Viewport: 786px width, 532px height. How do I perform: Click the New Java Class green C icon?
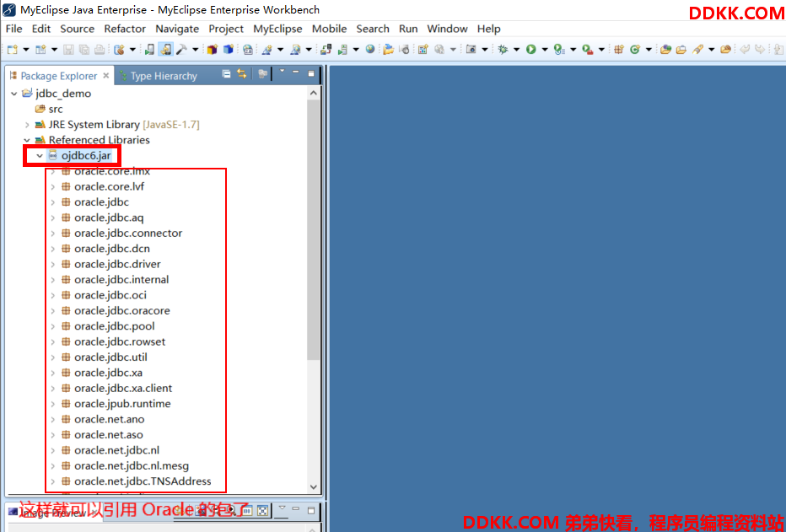pos(635,49)
